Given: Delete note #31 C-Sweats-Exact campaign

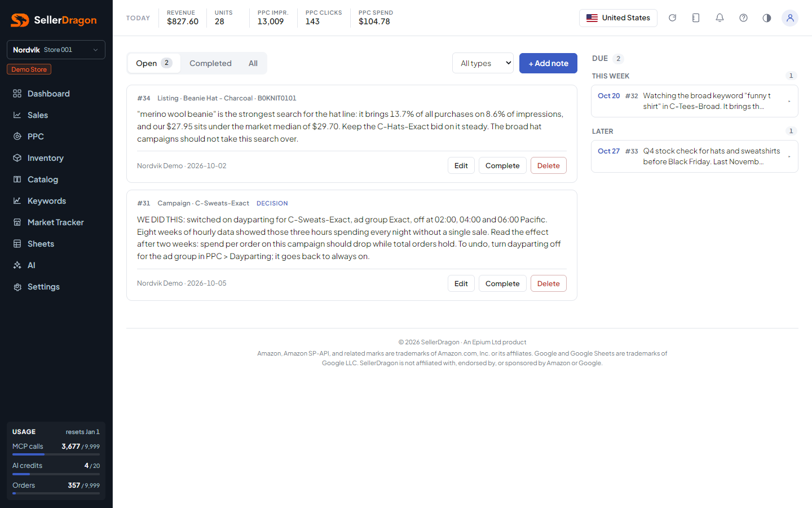Looking at the screenshot, I should click(x=549, y=283).
